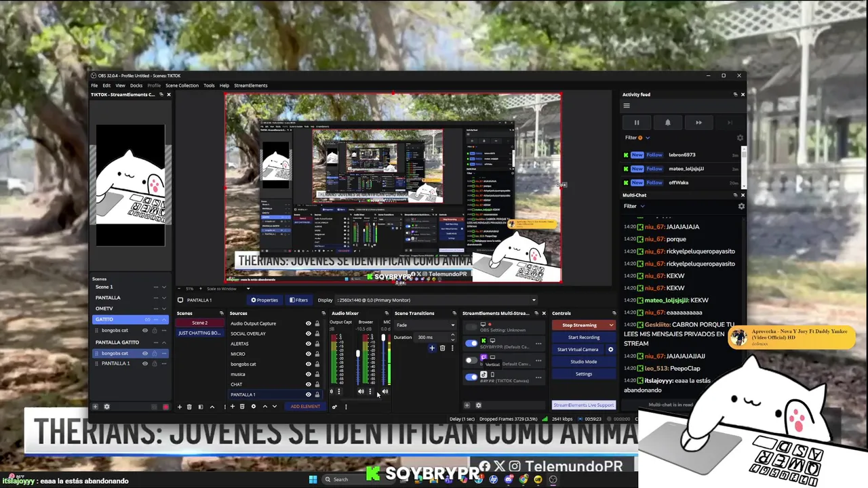The image size is (868, 488).
Task: Expand the PANTALLA canvas scene
Action: click(163, 298)
